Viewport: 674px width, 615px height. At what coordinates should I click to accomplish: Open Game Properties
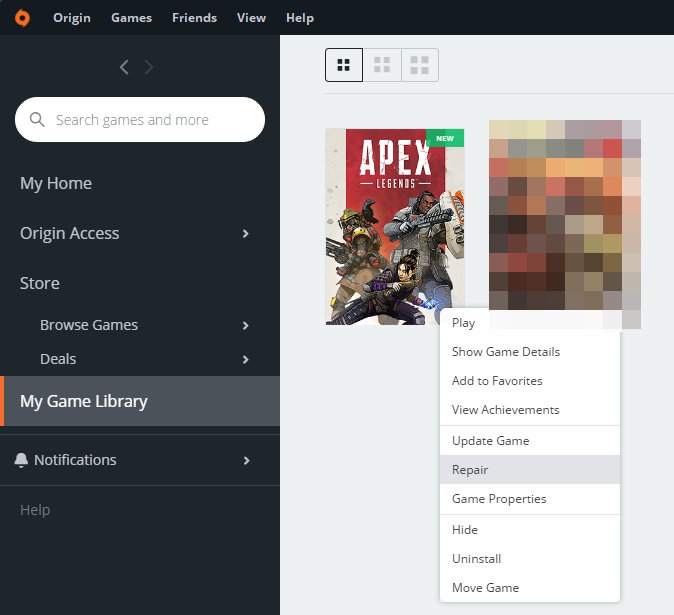point(530,499)
